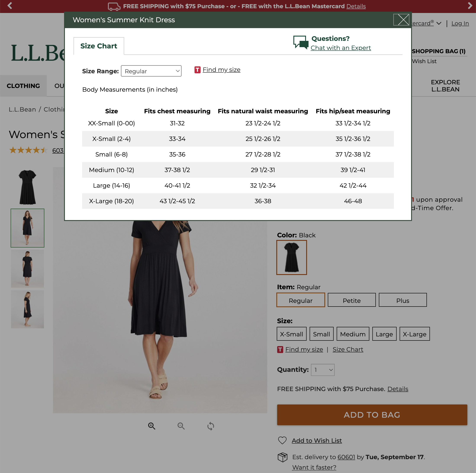
Task: Open the Size Range dropdown
Action: coord(151,71)
